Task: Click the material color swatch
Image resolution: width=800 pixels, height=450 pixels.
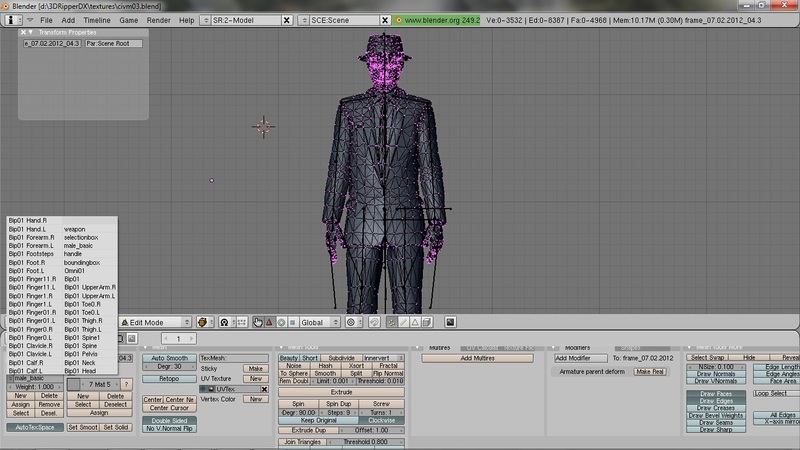Action: point(73,384)
